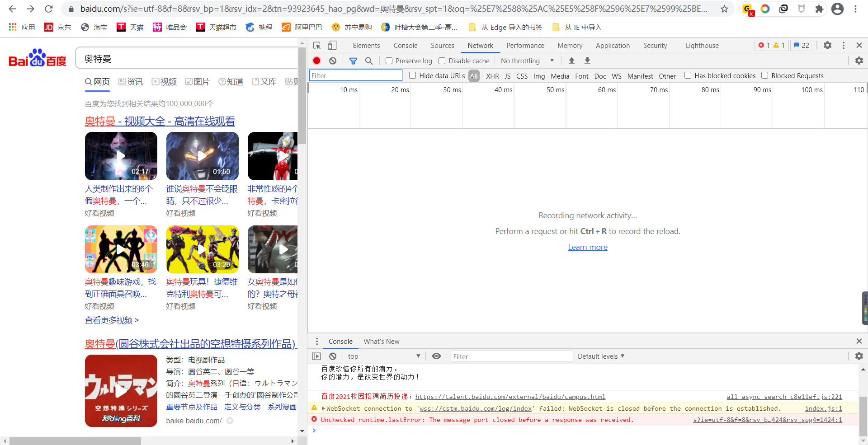The width and height of the screenshot is (868, 445).
Task: Open network search with magnifier icon
Action: [x=369, y=61]
